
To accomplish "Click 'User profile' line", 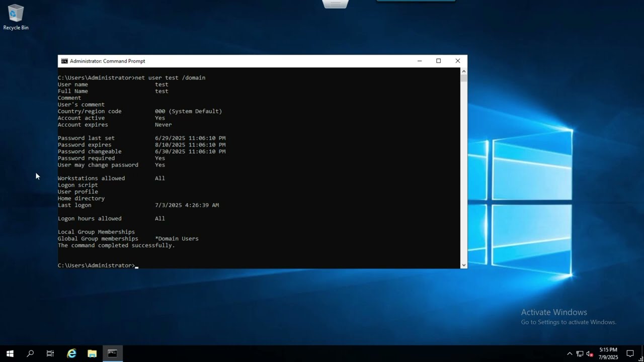I will coord(77,192).
